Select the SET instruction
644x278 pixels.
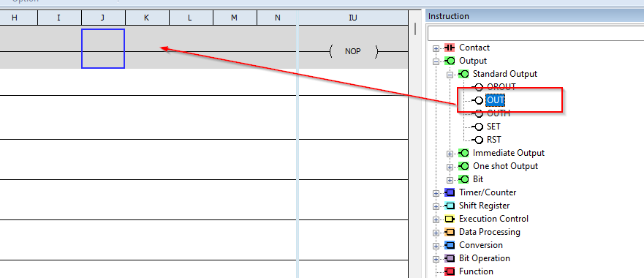(x=493, y=127)
